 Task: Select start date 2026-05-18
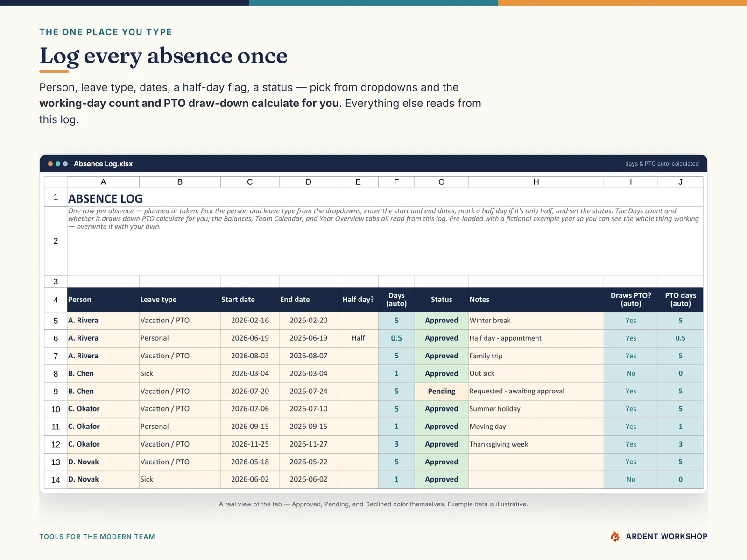click(250, 462)
